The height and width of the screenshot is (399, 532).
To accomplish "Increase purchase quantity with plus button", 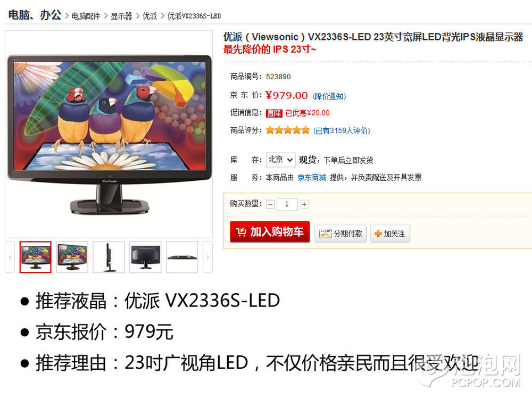I will coord(304,204).
